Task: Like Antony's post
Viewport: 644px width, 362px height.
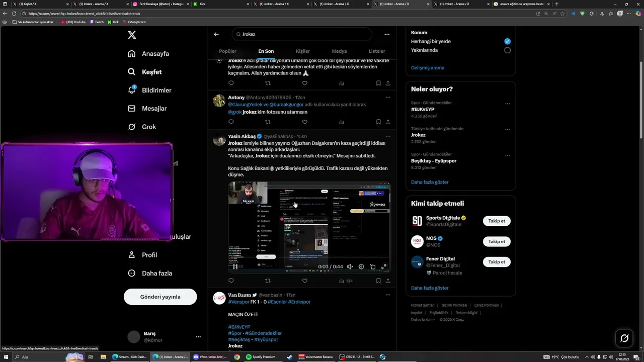Action: point(304,122)
